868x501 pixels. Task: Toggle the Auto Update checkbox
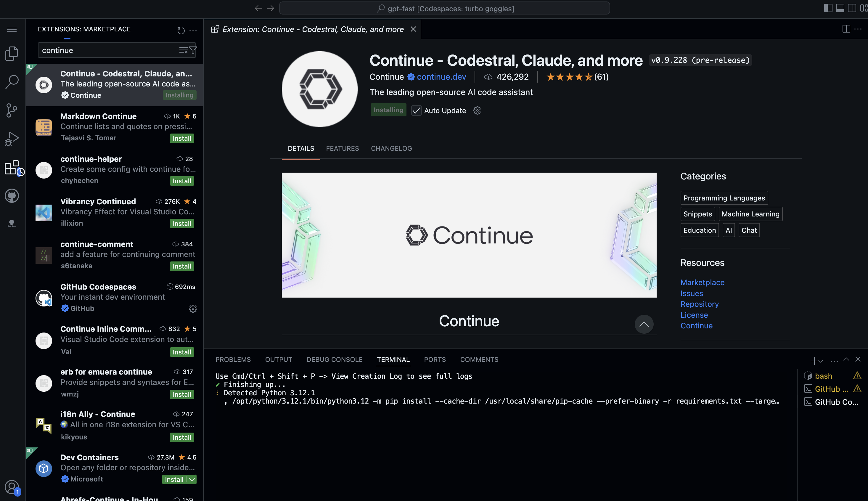click(x=416, y=110)
